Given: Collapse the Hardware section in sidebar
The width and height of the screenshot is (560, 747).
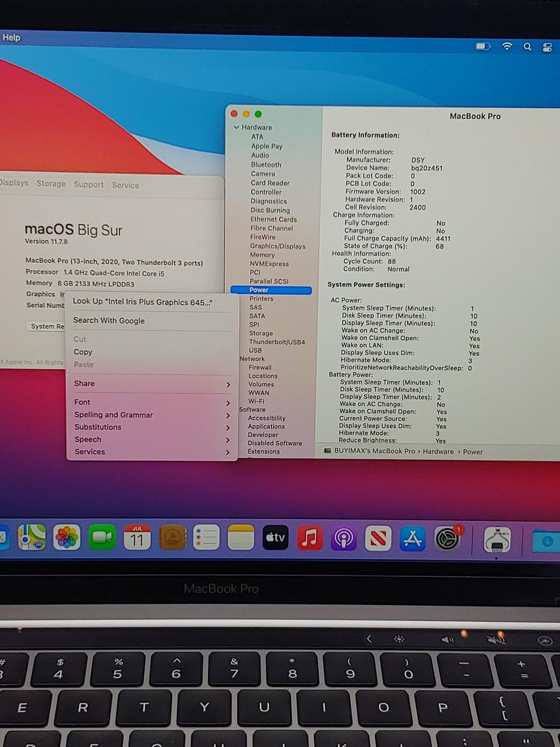Looking at the screenshot, I should (x=236, y=127).
